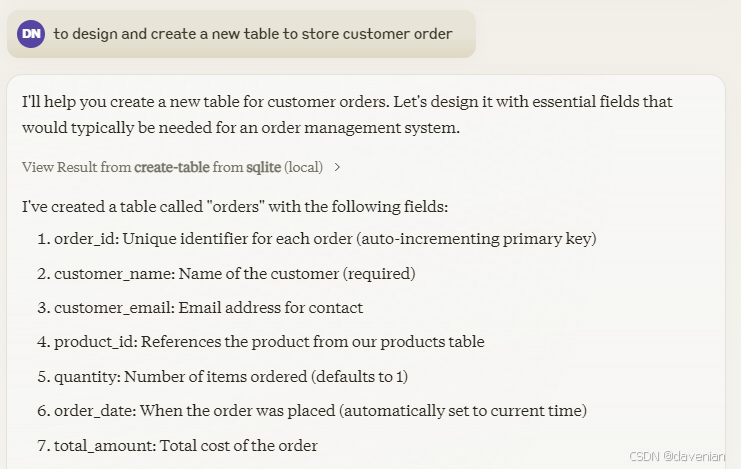The width and height of the screenshot is (741, 469).
Task: Click the user prompt about customer order table
Action: (253, 34)
